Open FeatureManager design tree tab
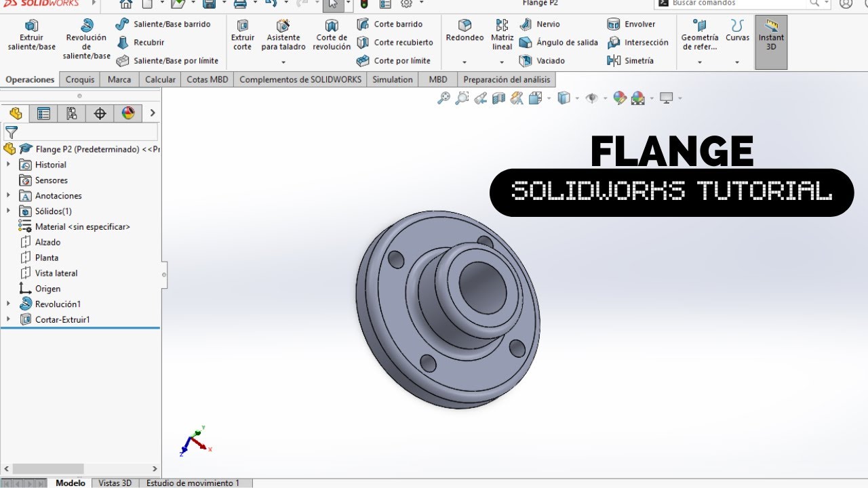This screenshot has width=868, height=488. click(x=15, y=113)
